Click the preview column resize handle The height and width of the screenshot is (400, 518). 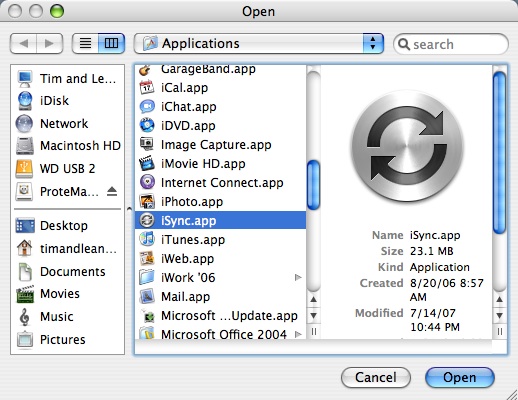coord(499,332)
